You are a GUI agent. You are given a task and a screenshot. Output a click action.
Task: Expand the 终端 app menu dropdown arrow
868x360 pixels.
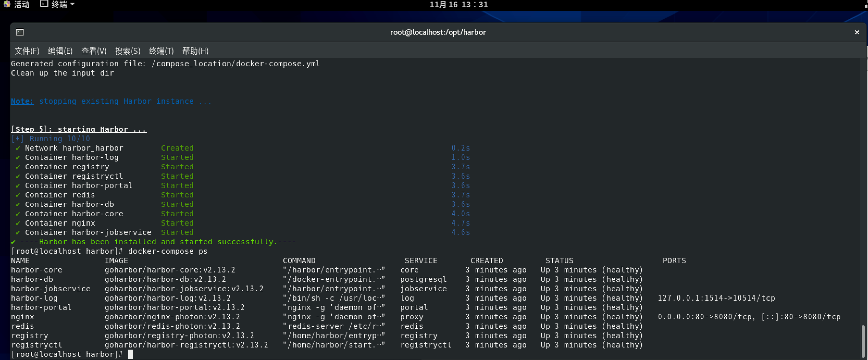coord(72,4)
